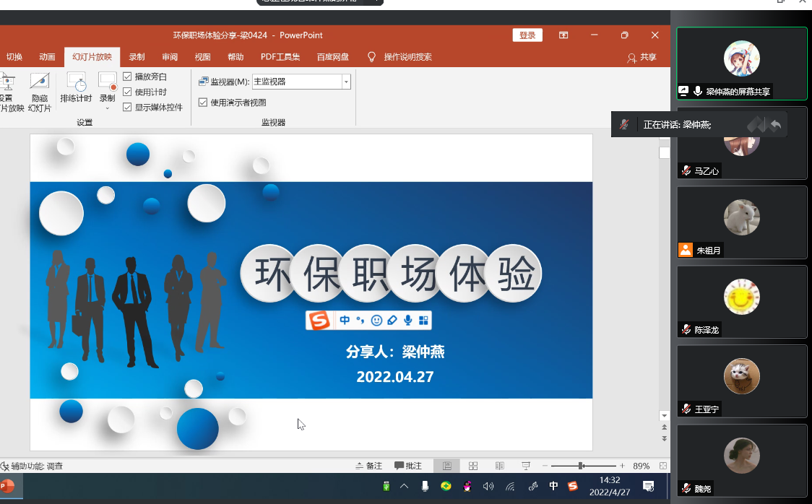Screen dimensions: 812x504
Task: Switch to the 审阅 ribbon tab
Action: click(170, 57)
